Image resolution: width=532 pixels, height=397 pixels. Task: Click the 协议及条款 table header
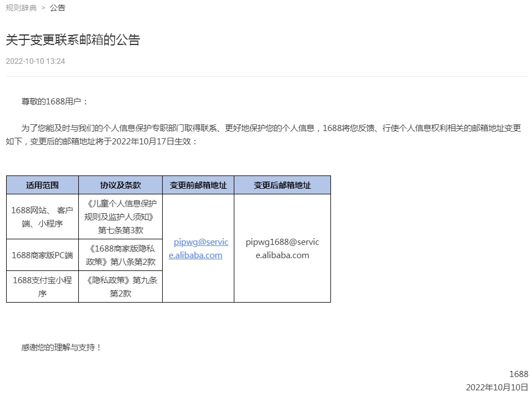pyautogui.click(x=121, y=185)
